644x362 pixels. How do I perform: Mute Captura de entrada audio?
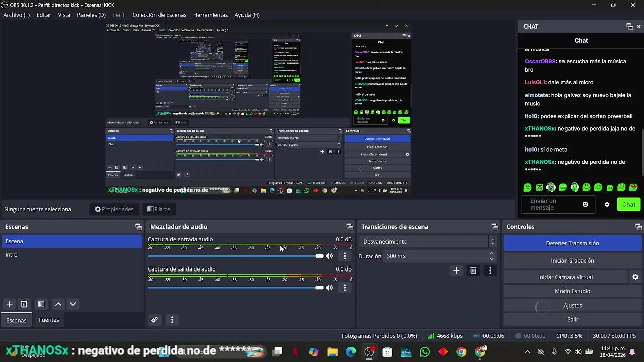[x=329, y=256]
